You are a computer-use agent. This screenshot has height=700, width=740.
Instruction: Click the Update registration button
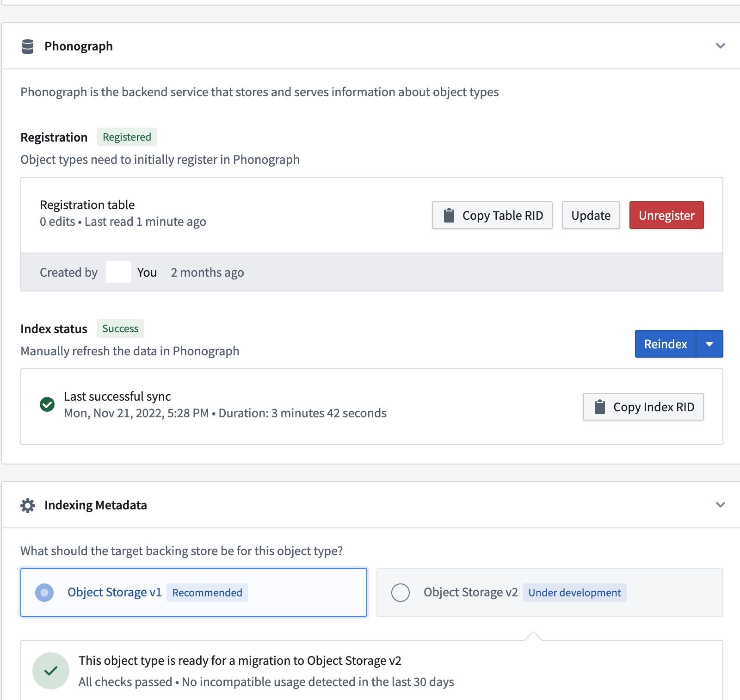pos(591,215)
